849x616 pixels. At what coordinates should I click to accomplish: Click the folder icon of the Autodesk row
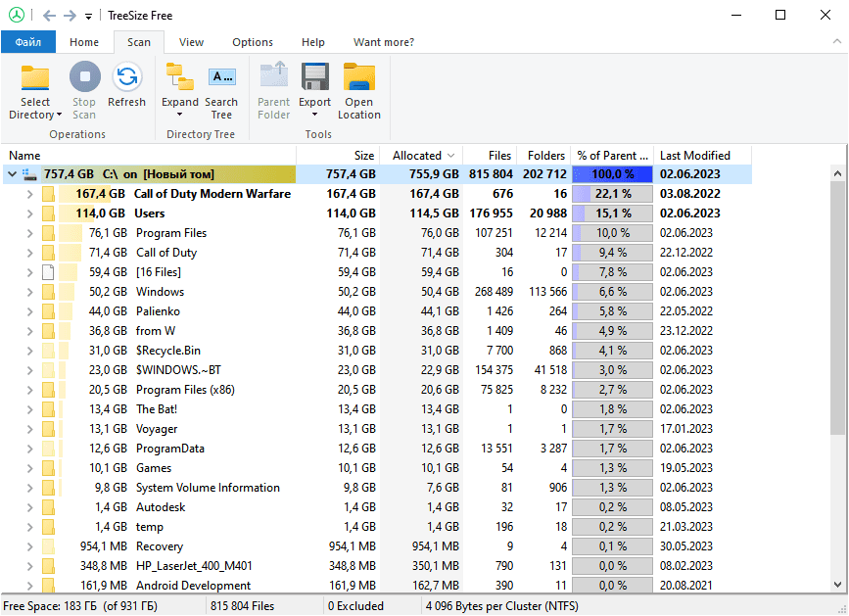48,507
